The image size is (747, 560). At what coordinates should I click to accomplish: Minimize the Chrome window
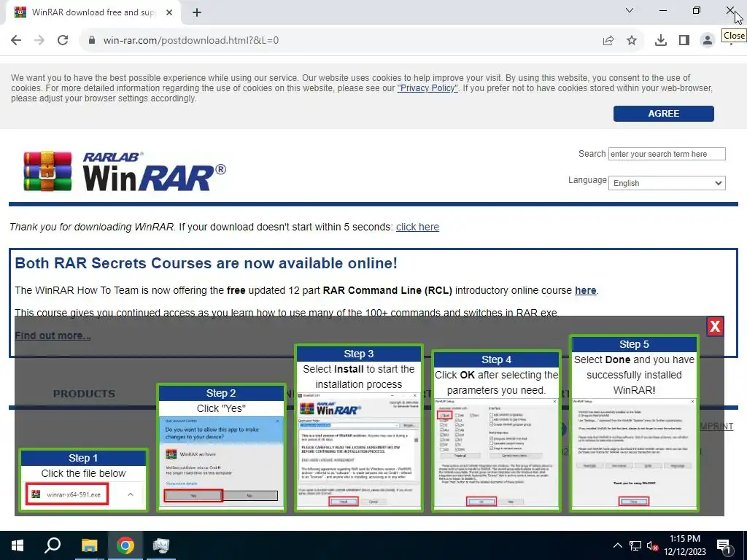663,10
